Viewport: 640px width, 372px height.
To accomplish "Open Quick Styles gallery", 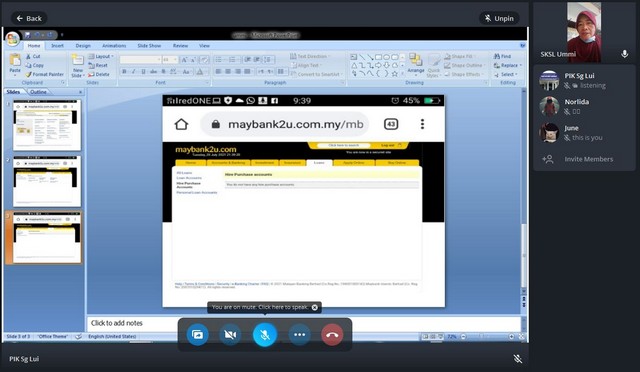I will point(433,66).
